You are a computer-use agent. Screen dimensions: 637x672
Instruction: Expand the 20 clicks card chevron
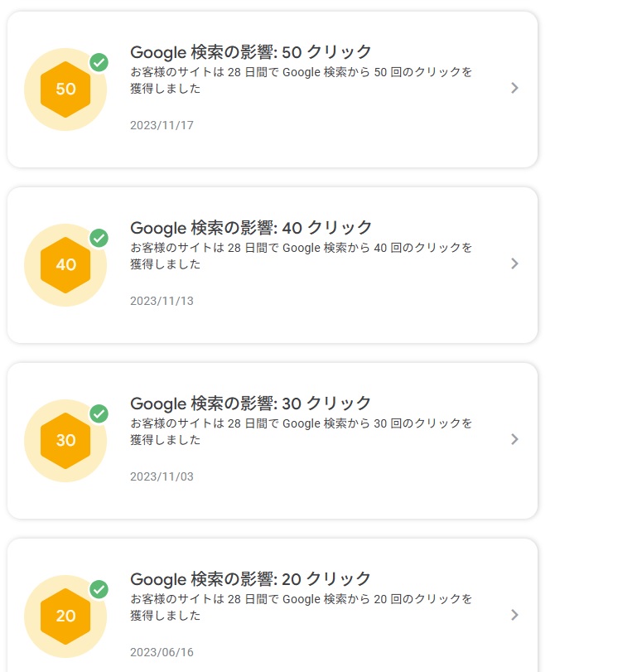pos(514,615)
